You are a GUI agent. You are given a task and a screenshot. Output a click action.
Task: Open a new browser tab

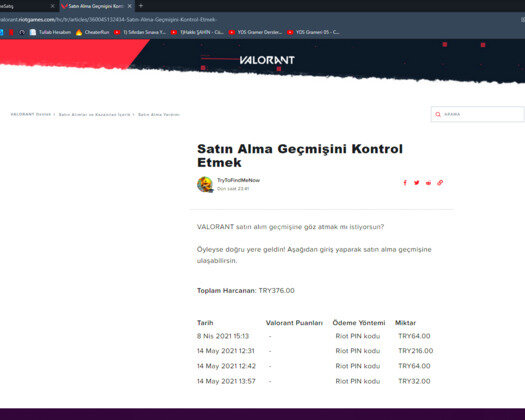coord(141,6)
